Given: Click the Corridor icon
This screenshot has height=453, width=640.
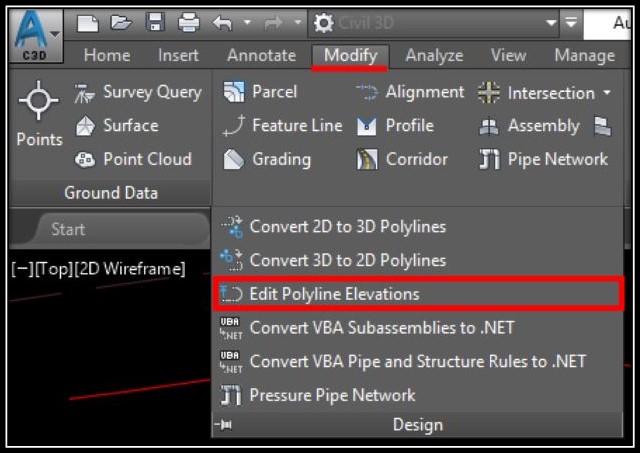Looking at the screenshot, I should click(x=367, y=159).
